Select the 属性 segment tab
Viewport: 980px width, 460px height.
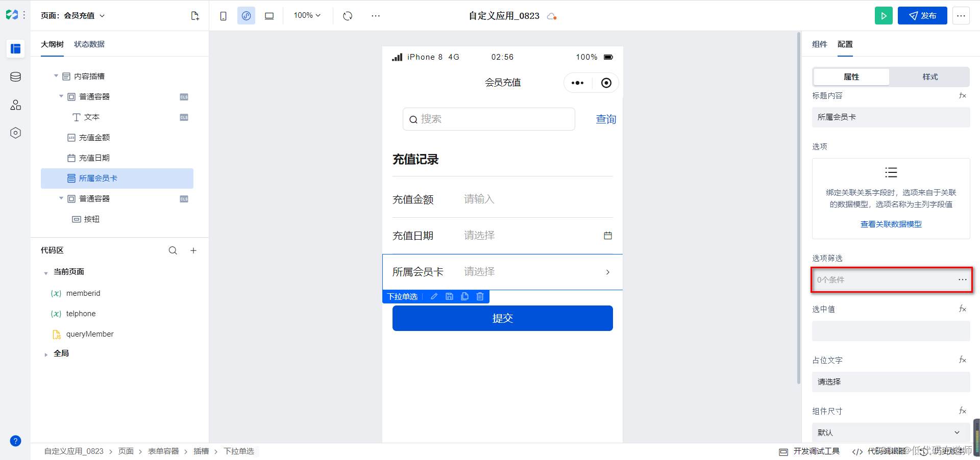coord(851,77)
